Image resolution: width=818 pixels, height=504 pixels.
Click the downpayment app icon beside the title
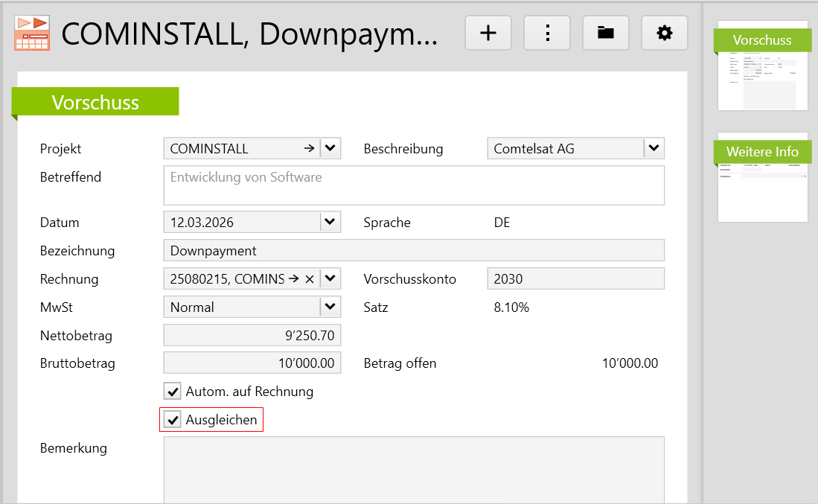click(32, 34)
